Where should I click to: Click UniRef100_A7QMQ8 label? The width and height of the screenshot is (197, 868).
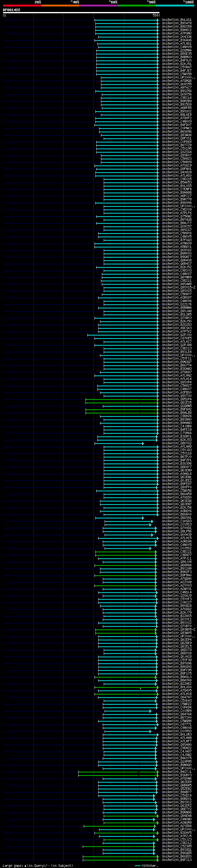click(176, 81)
